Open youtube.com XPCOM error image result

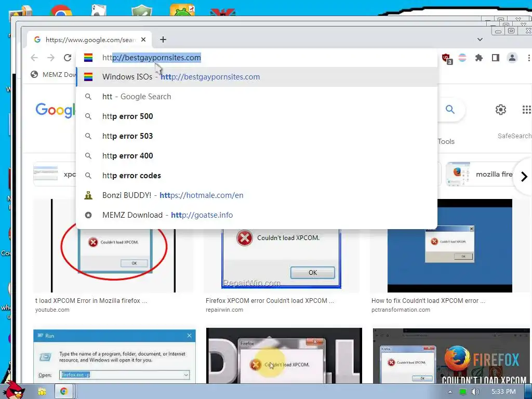(x=114, y=260)
